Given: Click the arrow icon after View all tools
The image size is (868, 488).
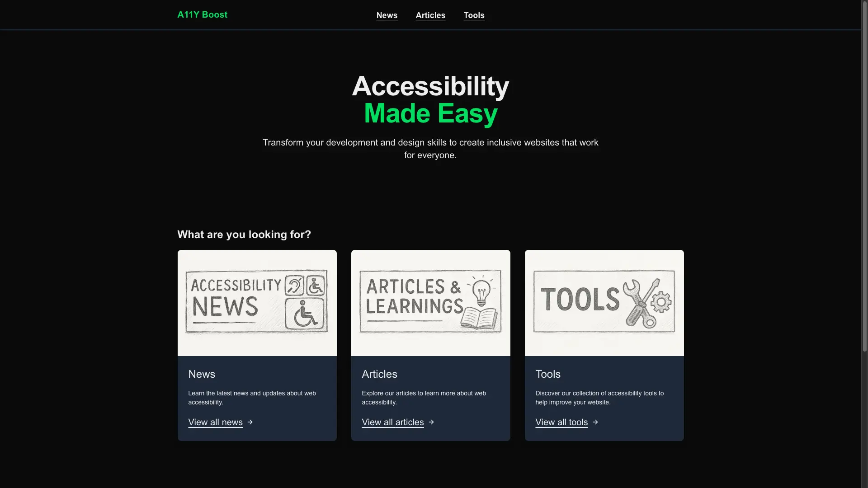Looking at the screenshot, I should (x=595, y=422).
